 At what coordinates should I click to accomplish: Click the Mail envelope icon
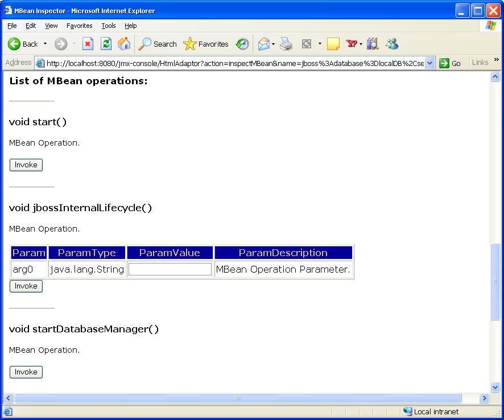(263, 44)
